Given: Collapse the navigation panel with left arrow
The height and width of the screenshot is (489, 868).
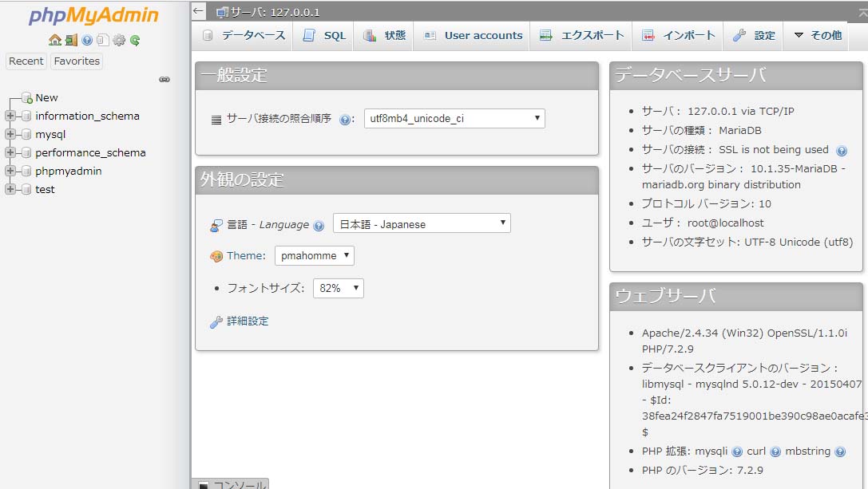Looking at the screenshot, I should [x=199, y=11].
